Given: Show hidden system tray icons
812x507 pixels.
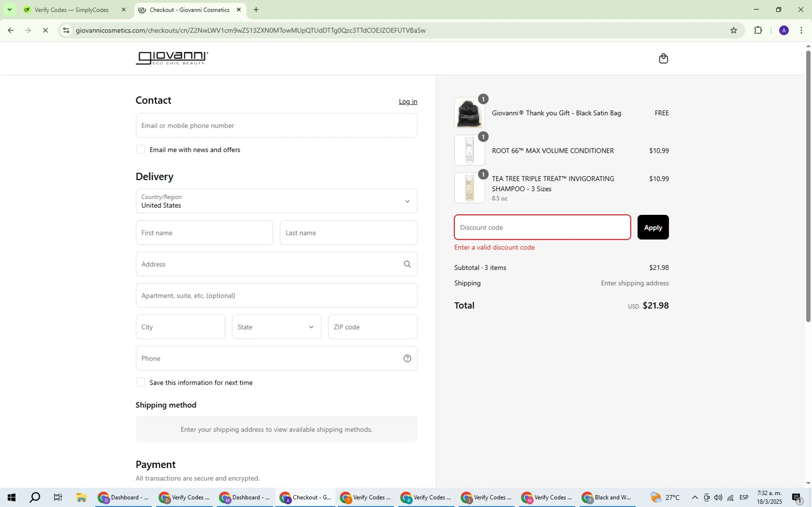Looking at the screenshot, I should tap(695, 497).
